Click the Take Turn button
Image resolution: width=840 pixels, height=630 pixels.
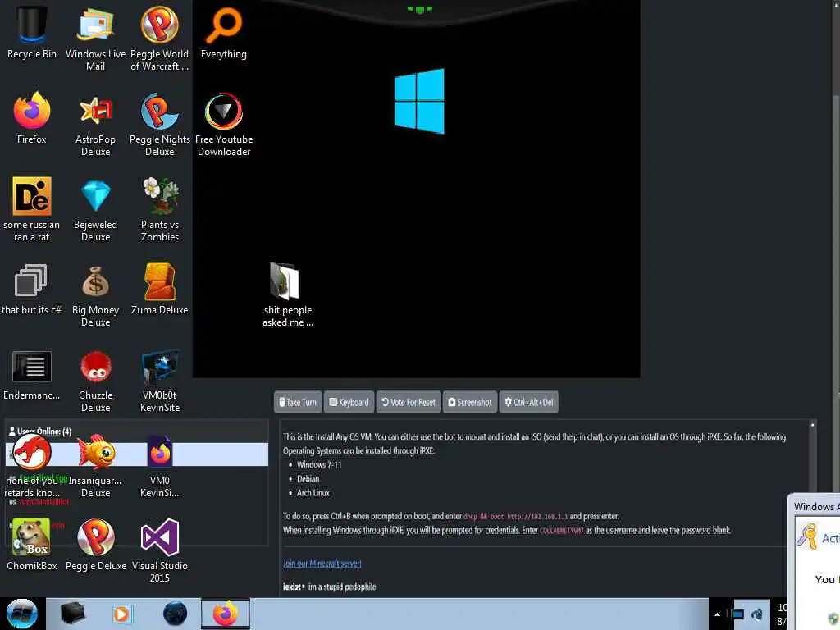pyautogui.click(x=298, y=402)
